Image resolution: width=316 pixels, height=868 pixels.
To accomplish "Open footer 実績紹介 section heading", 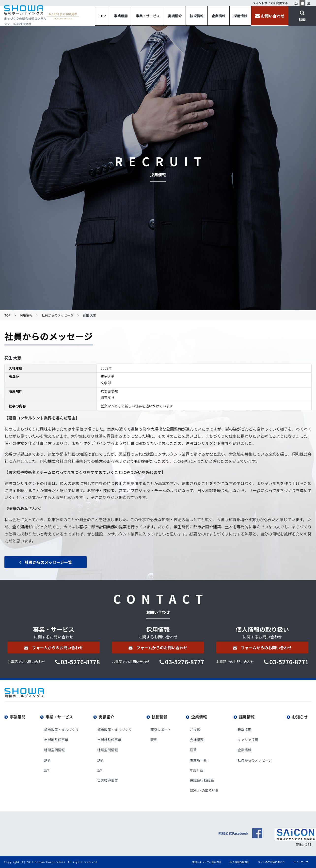I will 104,717.
